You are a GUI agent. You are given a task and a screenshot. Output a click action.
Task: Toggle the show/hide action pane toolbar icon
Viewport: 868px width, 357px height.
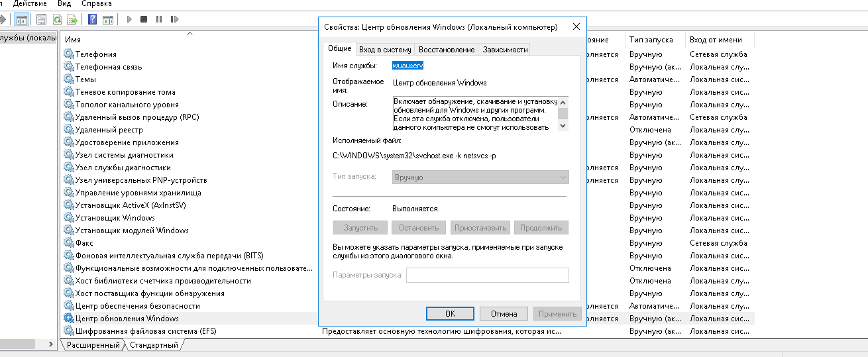coord(107,19)
